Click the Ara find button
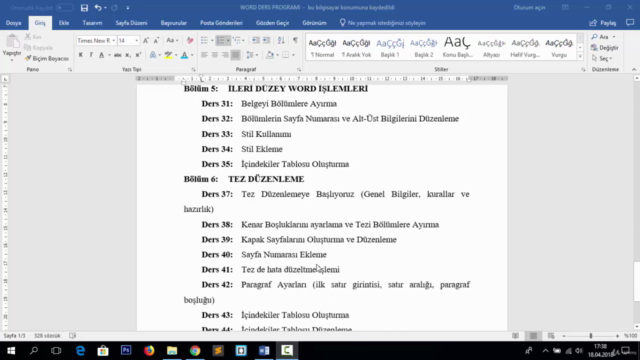Screen dimensions: 640x360 pyautogui.click(x=603, y=37)
